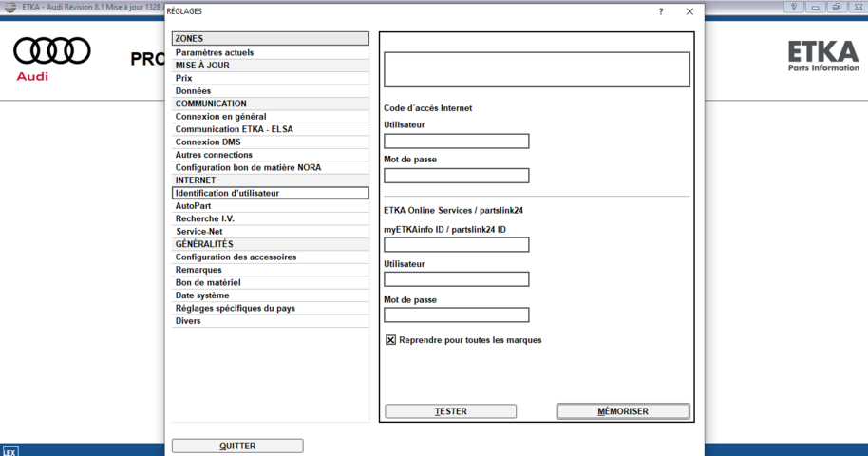Click the INTERNET section header
The image size is (868, 456).
(x=270, y=180)
